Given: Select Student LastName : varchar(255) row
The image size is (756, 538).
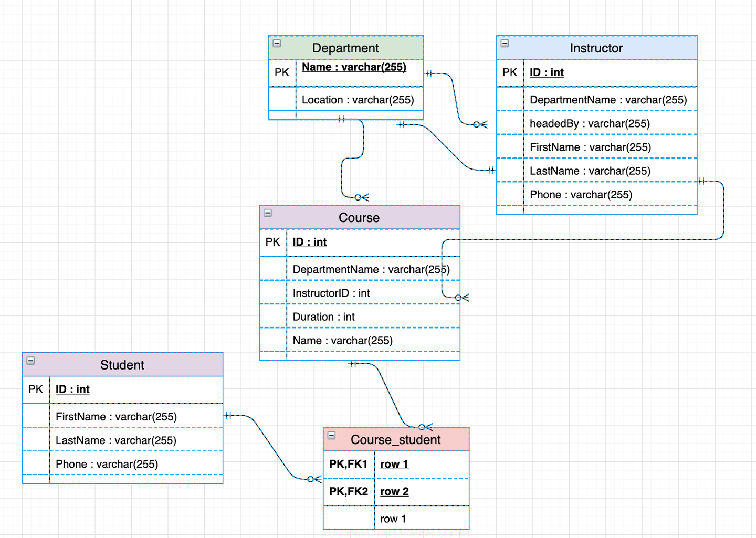Looking at the screenshot, I should coord(123,440).
